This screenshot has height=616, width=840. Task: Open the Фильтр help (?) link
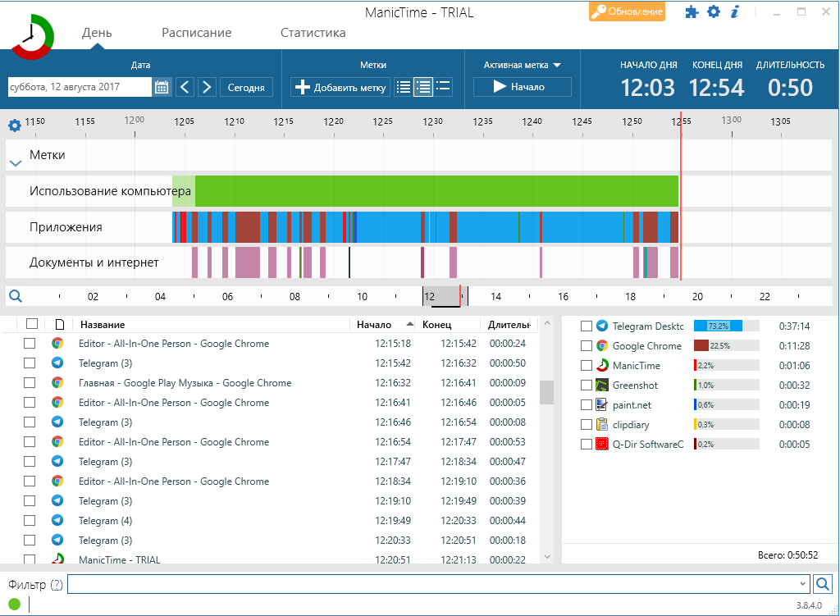coord(57,584)
